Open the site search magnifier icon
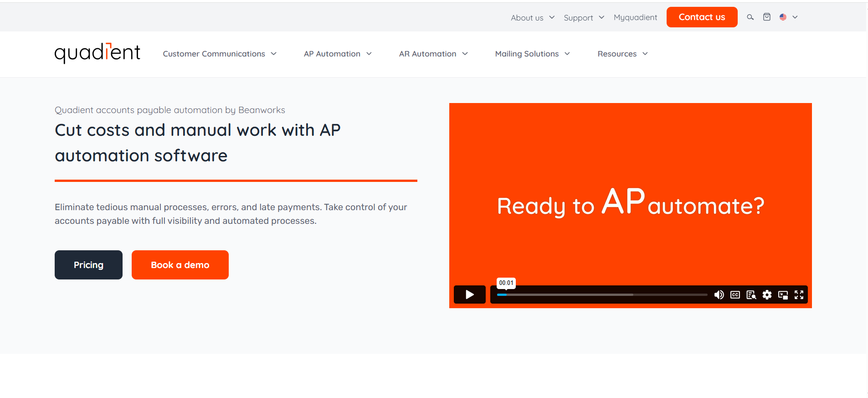The height and width of the screenshot is (398, 868). (x=750, y=17)
